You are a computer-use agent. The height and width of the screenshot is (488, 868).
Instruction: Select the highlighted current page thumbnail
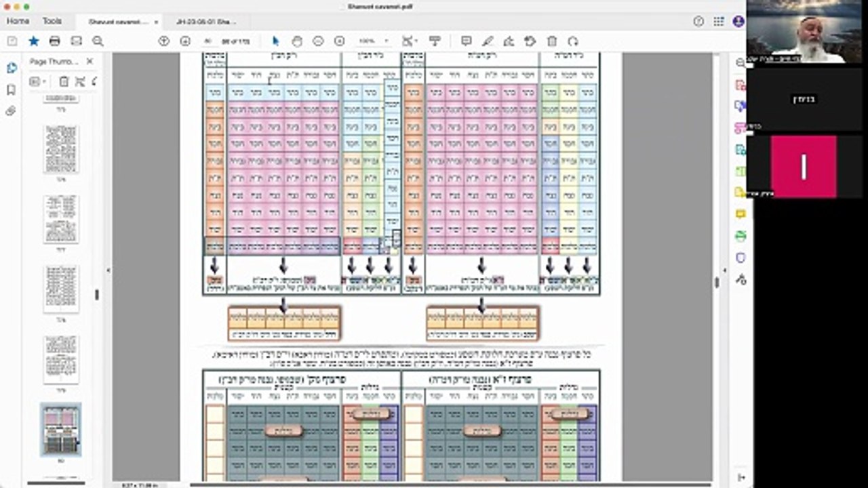(61, 429)
